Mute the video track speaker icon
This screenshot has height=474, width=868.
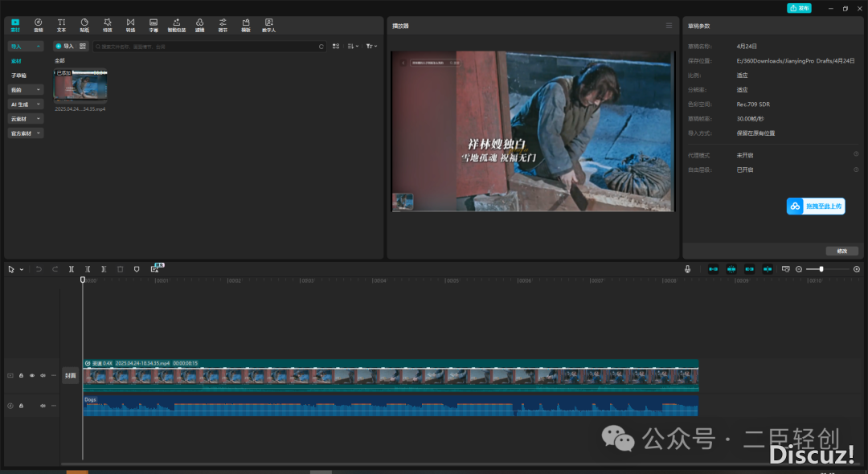[x=43, y=375]
